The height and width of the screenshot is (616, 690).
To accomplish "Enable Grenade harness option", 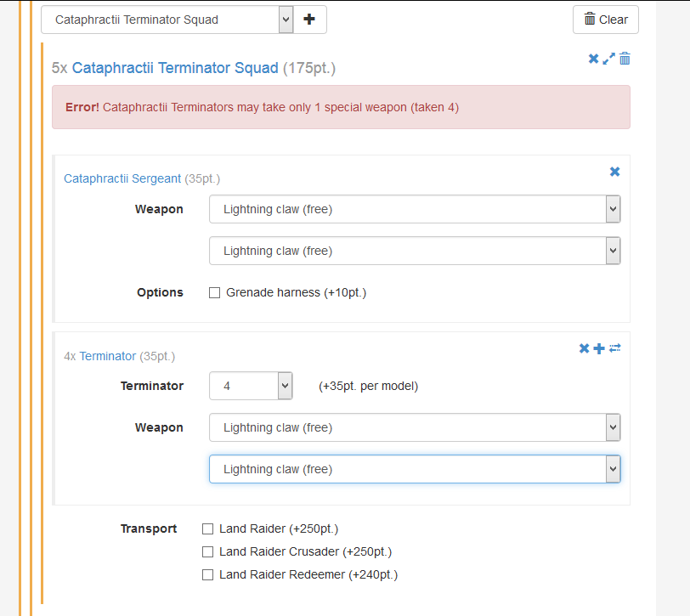I will (214, 292).
